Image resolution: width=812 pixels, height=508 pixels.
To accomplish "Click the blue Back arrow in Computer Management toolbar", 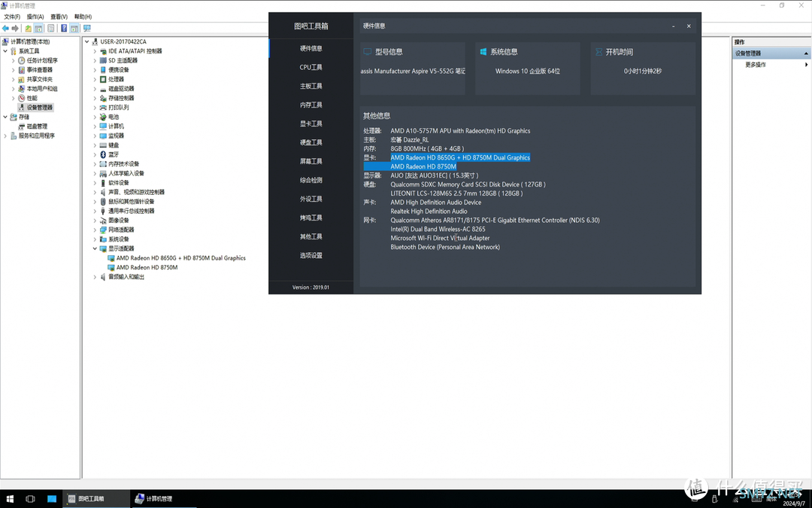I will [x=6, y=28].
